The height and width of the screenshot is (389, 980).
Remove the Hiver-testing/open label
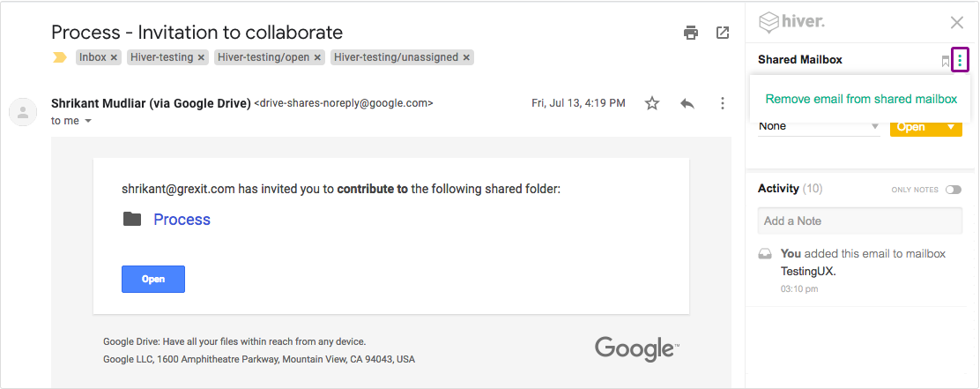coord(317,57)
